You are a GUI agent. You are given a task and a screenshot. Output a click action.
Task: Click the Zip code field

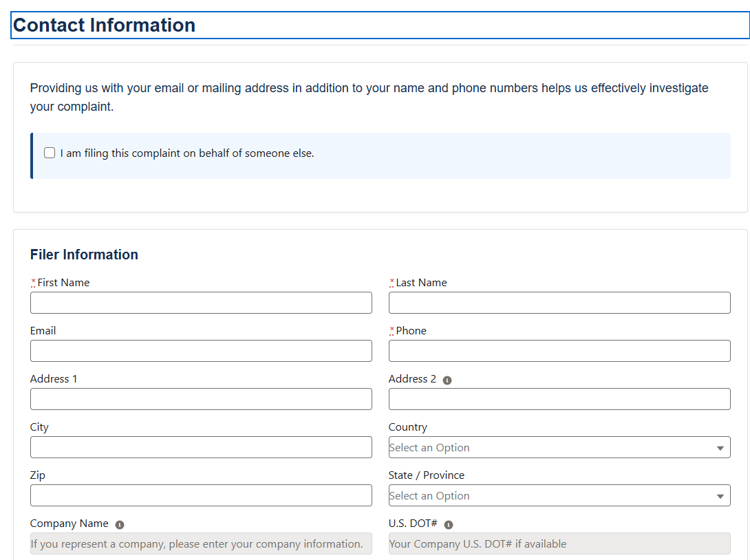point(201,495)
